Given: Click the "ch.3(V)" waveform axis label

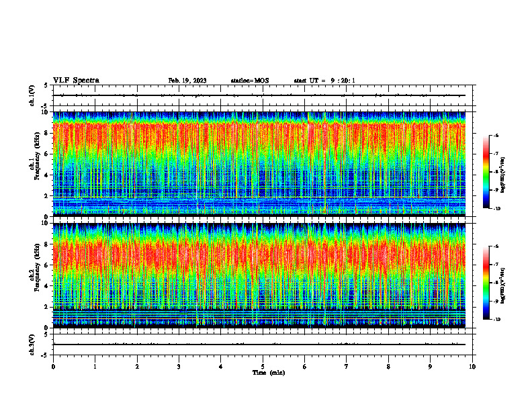Looking at the screenshot, I should pyautogui.click(x=32, y=345).
